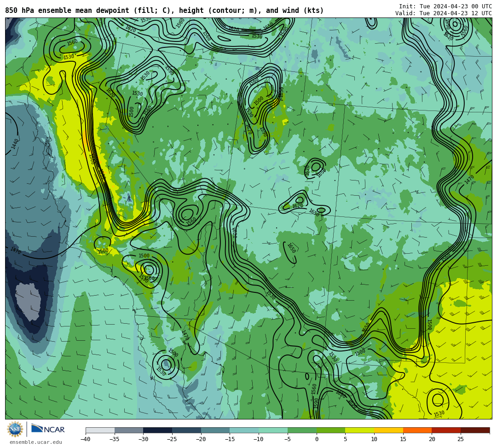Click the '-30' colorbar tick label
The width and height of the screenshot is (497, 448).
143,439
